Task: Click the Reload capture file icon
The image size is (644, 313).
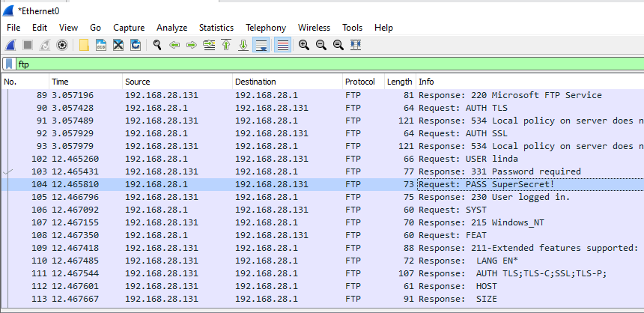Action: point(136,45)
